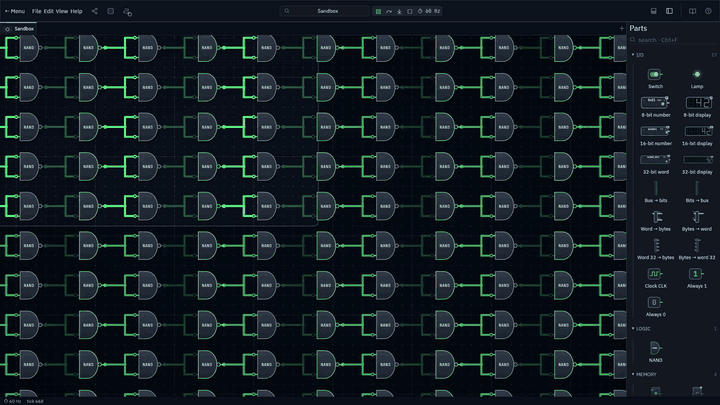Choose the 16-bit number part

pyautogui.click(x=655, y=135)
